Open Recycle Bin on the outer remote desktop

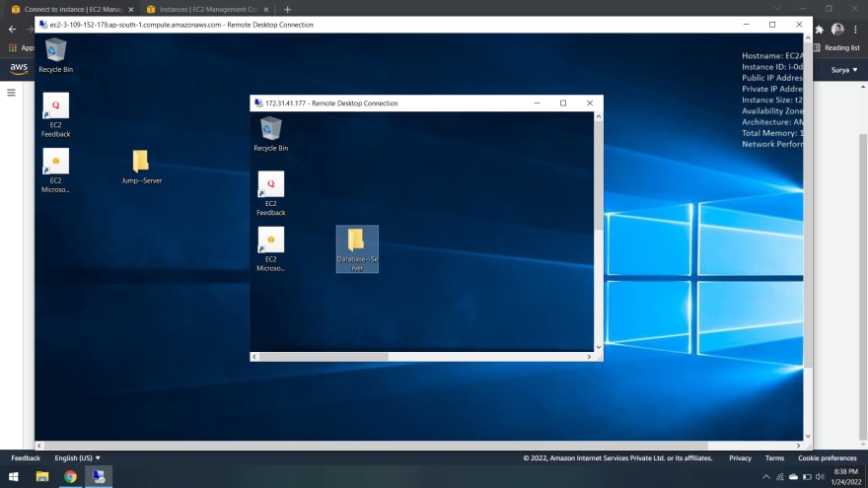(x=55, y=55)
